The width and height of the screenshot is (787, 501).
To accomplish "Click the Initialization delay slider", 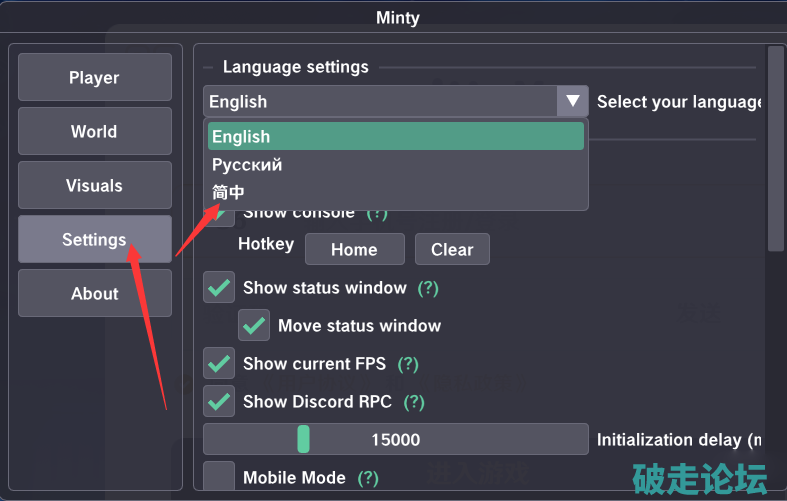I will coord(395,440).
